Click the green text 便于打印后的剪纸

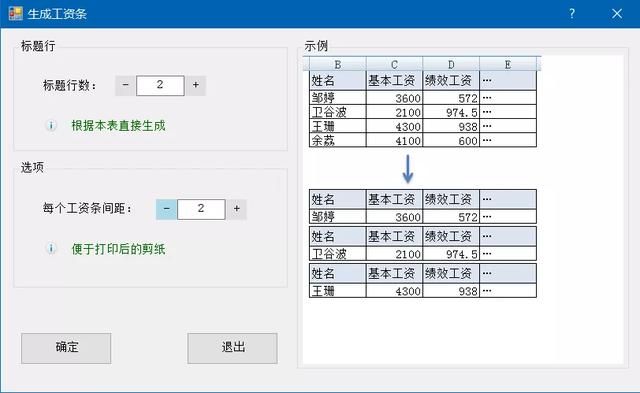click(x=118, y=249)
